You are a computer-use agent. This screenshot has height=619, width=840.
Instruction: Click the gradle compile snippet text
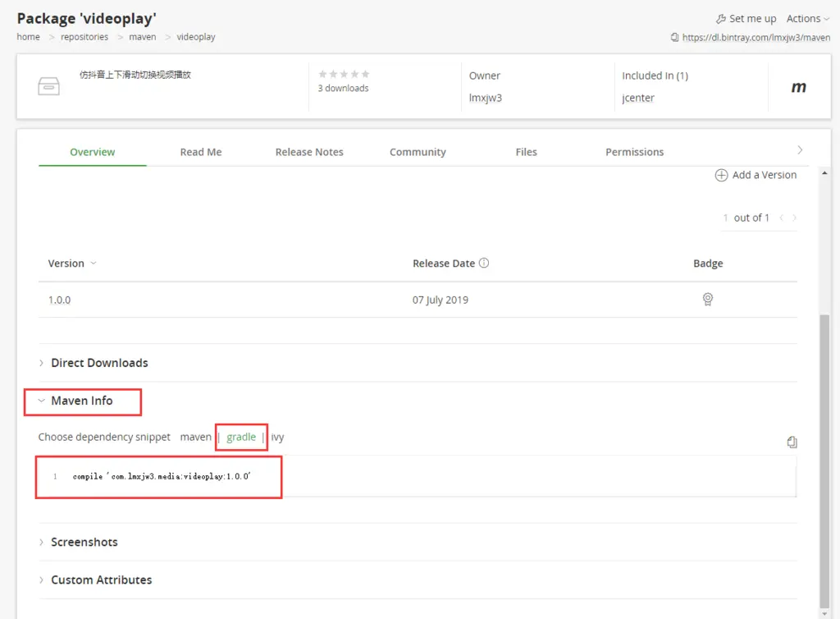click(162, 476)
